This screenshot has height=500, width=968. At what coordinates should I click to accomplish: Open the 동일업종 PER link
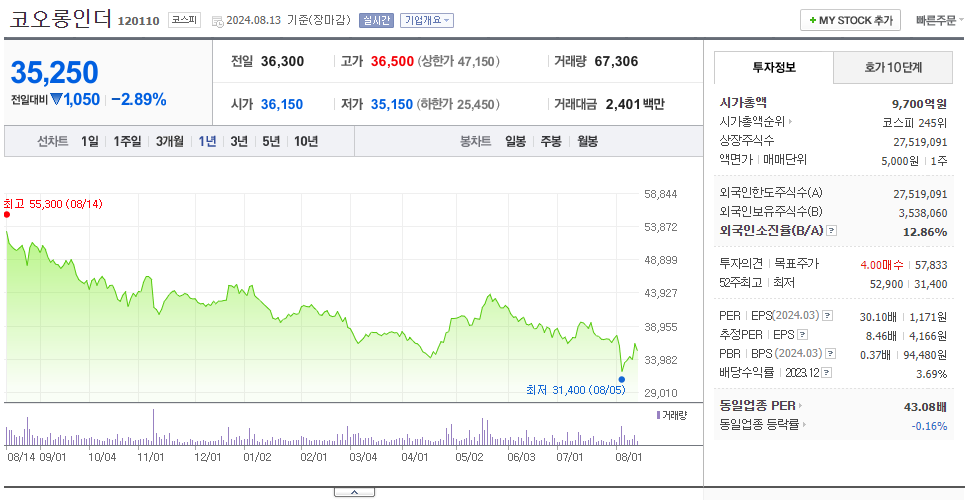point(761,406)
